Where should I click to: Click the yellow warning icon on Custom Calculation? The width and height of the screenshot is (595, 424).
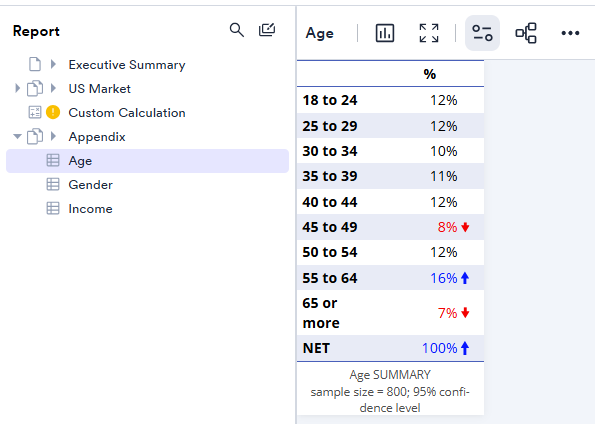53,112
